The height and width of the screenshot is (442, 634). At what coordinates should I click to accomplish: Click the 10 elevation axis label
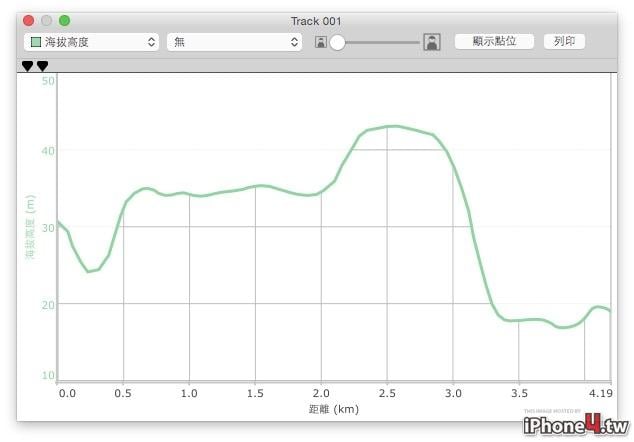pos(48,375)
